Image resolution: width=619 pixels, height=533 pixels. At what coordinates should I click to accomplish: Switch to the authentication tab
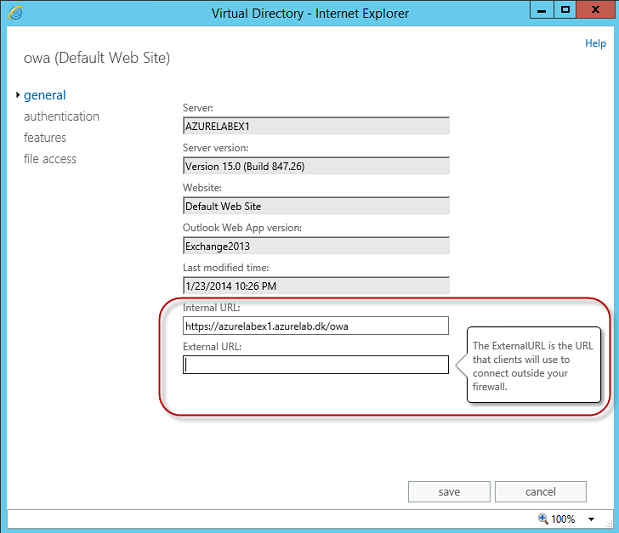point(62,116)
